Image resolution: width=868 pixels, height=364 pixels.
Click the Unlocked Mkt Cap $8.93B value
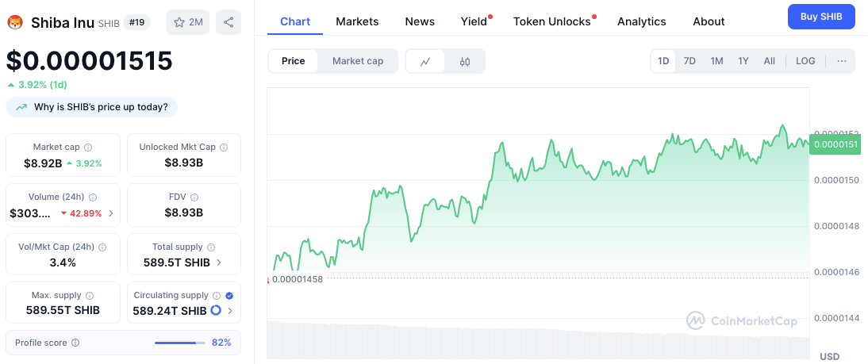pos(184,163)
